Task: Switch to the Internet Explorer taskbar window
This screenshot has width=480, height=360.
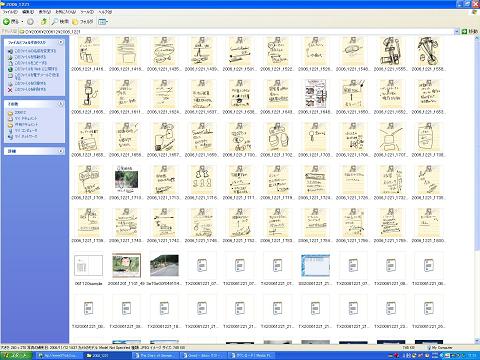Action: coord(59,356)
